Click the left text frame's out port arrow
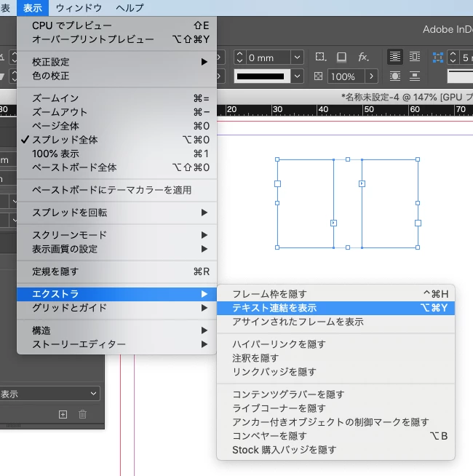The width and height of the screenshot is (473, 476). pyautogui.click(x=333, y=223)
